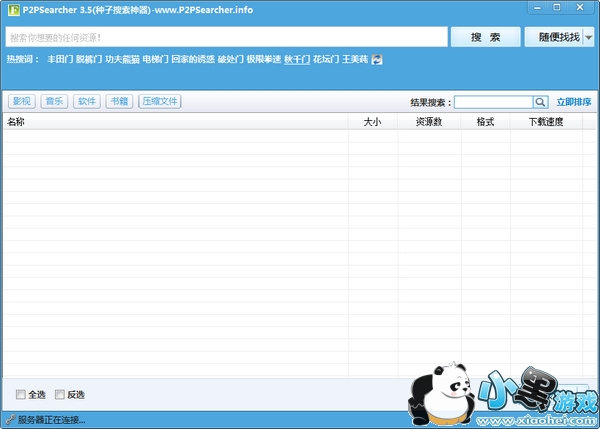Image resolution: width=600 pixels, height=429 pixels.
Task: Sort by 下载速度 column header
Action: [x=546, y=122]
